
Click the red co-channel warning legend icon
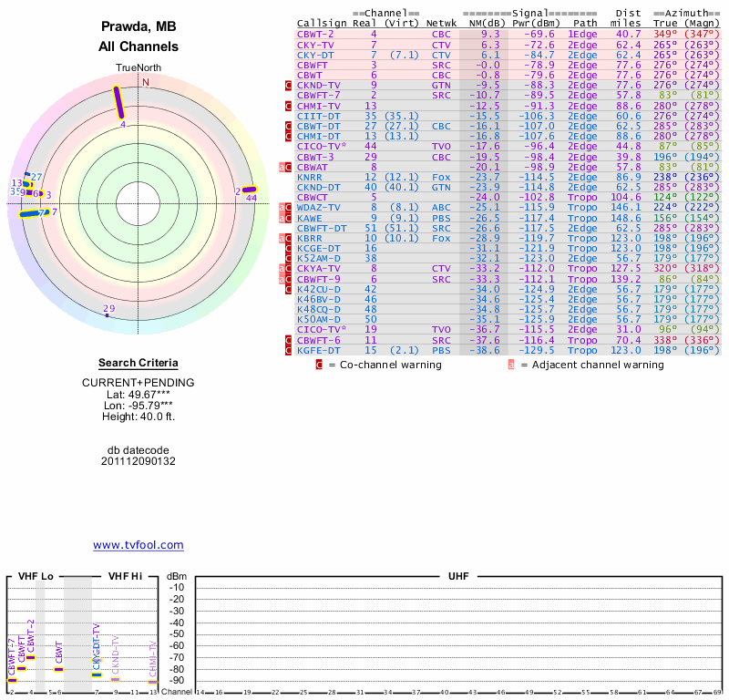point(319,365)
